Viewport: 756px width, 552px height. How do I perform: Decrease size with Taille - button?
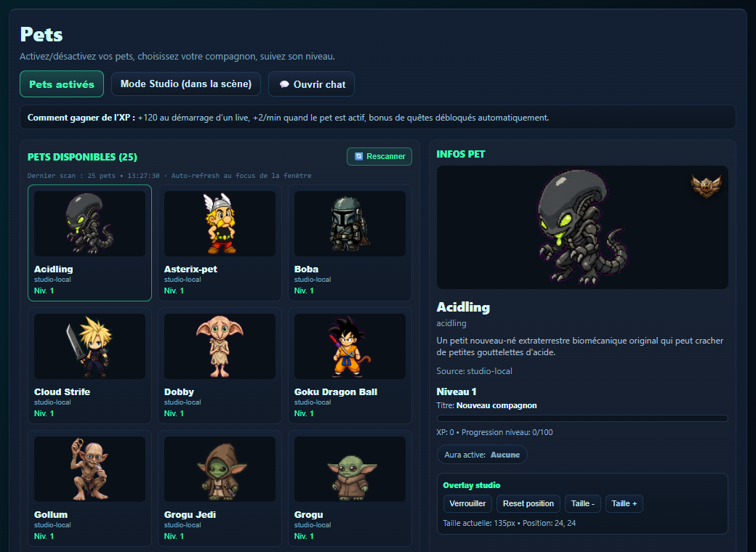(x=583, y=503)
